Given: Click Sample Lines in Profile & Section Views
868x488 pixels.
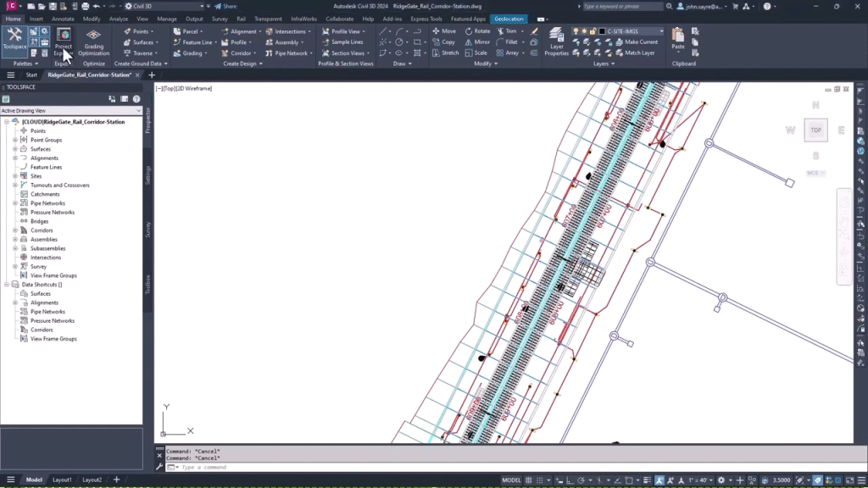Looking at the screenshot, I should tap(348, 42).
